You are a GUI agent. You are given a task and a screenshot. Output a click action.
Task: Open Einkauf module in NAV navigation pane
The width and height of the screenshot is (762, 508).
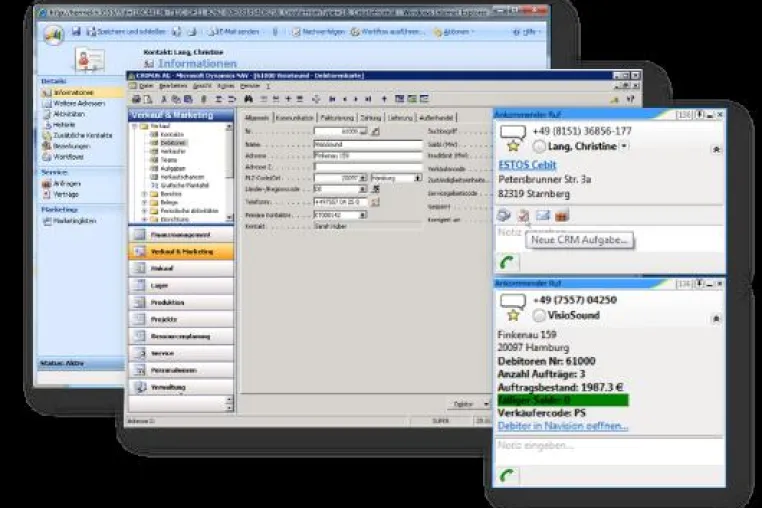[x=181, y=268]
